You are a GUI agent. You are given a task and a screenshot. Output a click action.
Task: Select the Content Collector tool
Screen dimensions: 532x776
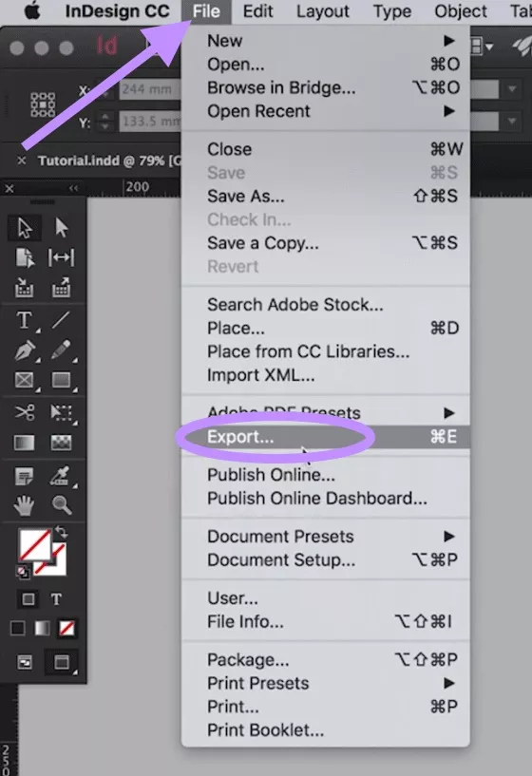25,288
